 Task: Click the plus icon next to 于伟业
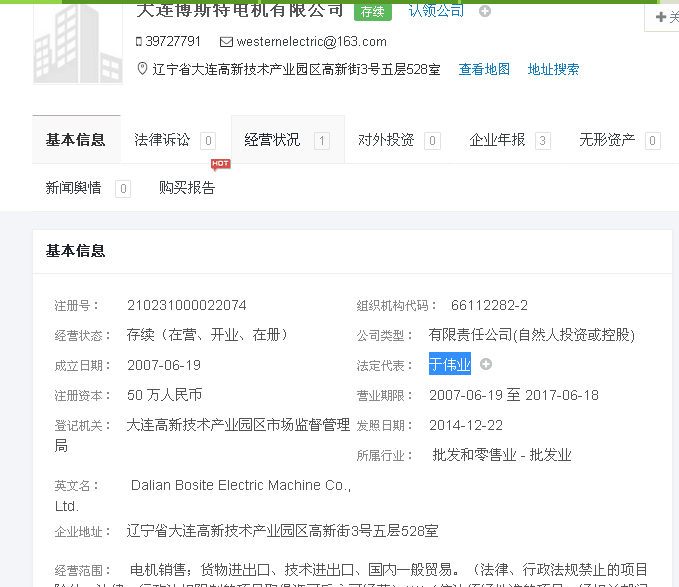pos(486,365)
